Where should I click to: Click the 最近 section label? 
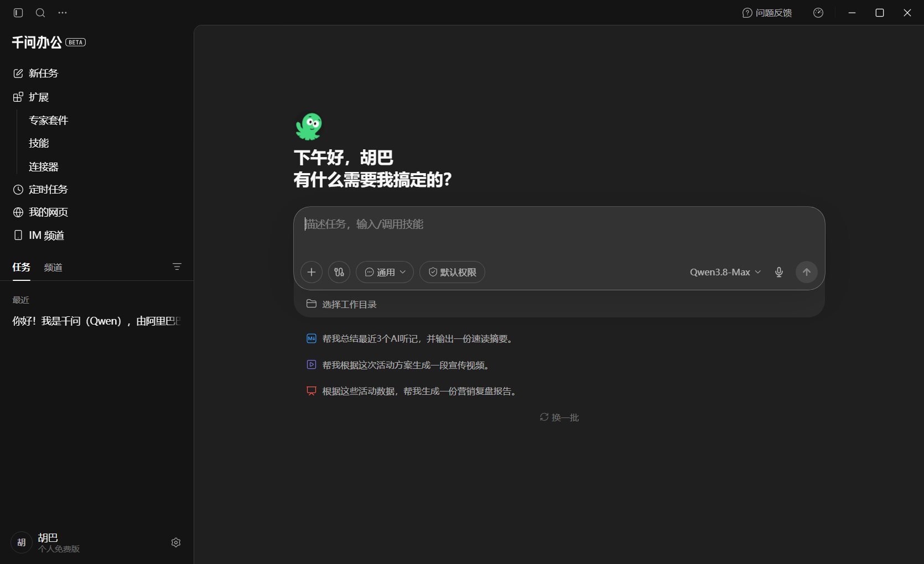(21, 300)
